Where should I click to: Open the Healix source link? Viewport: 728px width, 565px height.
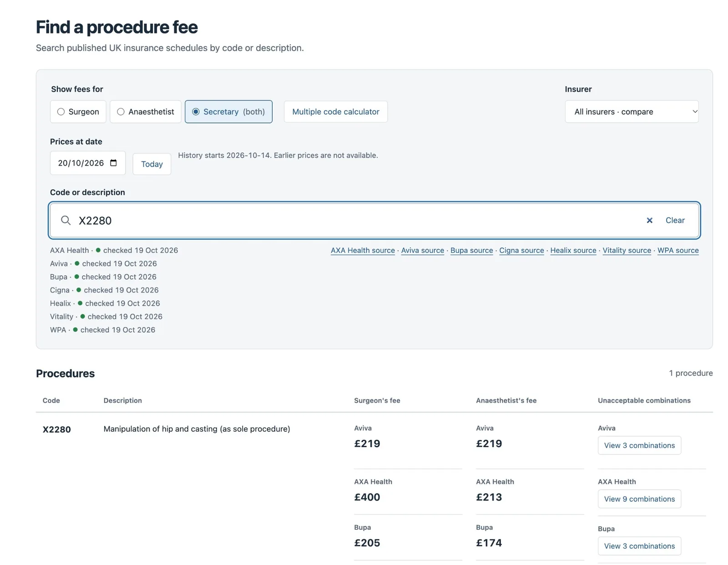(x=573, y=251)
